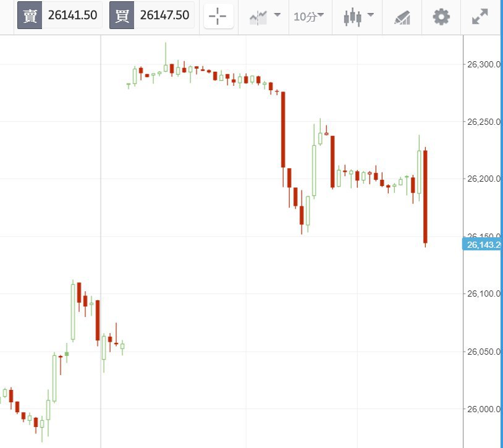Click the 26,100.0 price axis label
The height and width of the screenshot is (448, 503).
tap(483, 294)
